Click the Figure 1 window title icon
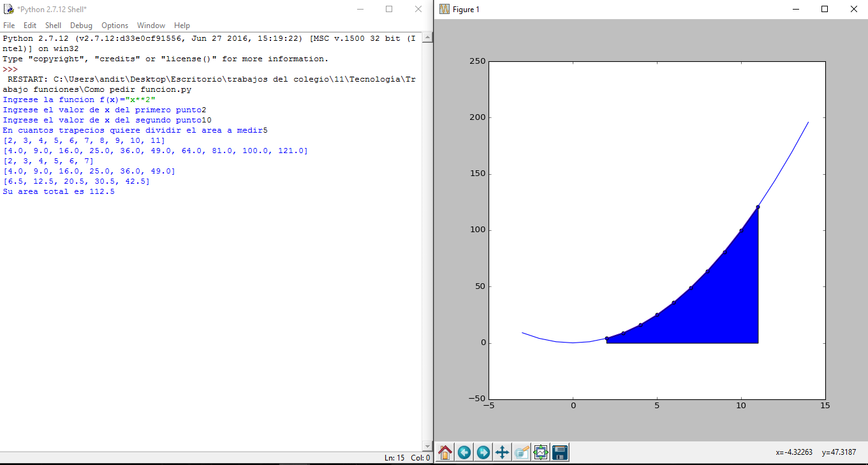The height and width of the screenshot is (465, 868). 445,9
